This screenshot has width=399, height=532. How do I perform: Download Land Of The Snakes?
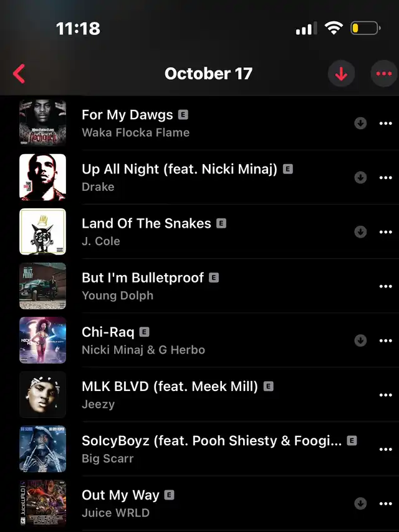(360, 232)
